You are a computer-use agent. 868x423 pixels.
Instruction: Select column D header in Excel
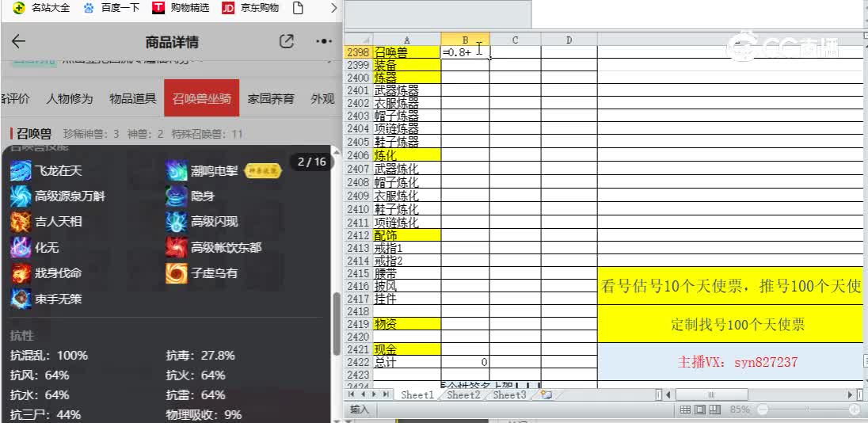point(569,40)
